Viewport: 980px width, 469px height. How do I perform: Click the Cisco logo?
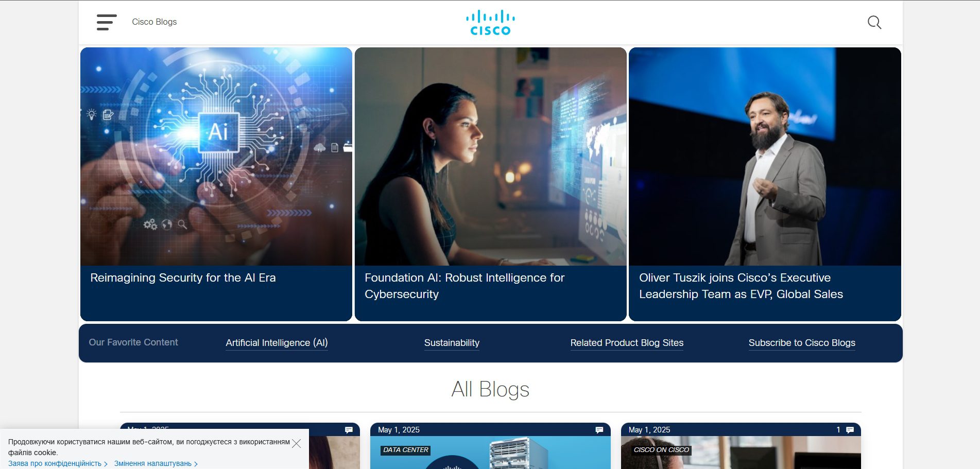point(490,23)
